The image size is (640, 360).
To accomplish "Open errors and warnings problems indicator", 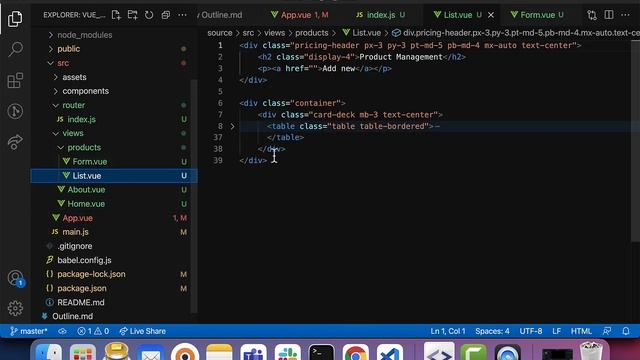I will pyautogui.click(x=93, y=331).
